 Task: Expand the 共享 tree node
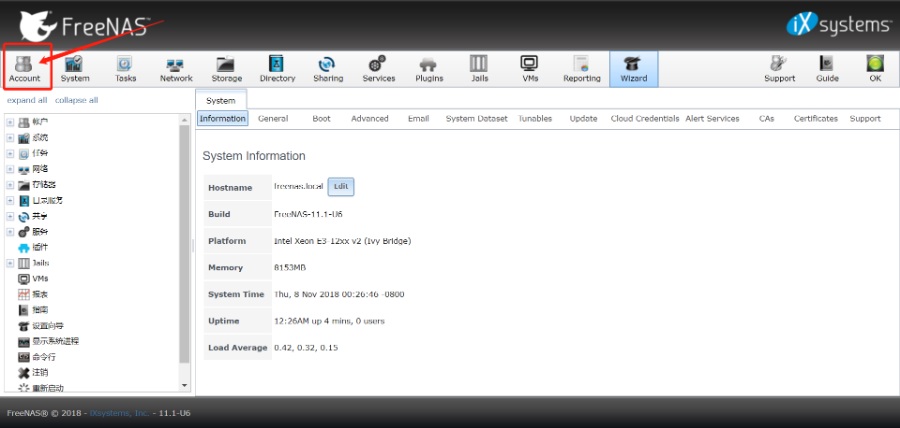[x=10, y=216]
